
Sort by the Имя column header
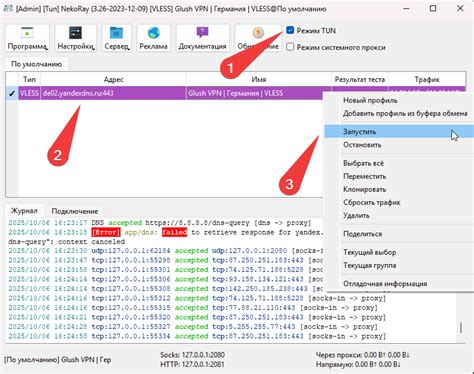pyautogui.click(x=259, y=79)
